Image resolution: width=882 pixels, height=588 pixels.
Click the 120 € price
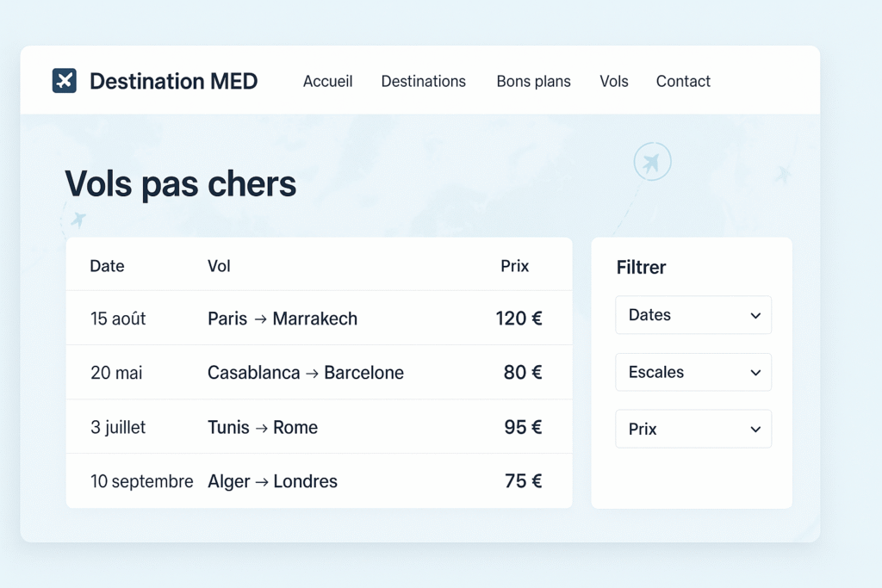(x=519, y=319)
